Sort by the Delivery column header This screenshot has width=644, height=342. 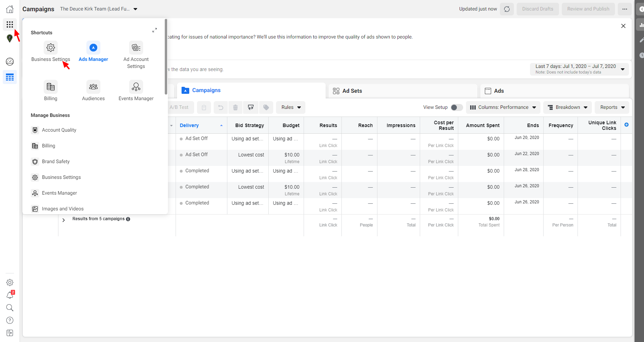click(201, 125)
